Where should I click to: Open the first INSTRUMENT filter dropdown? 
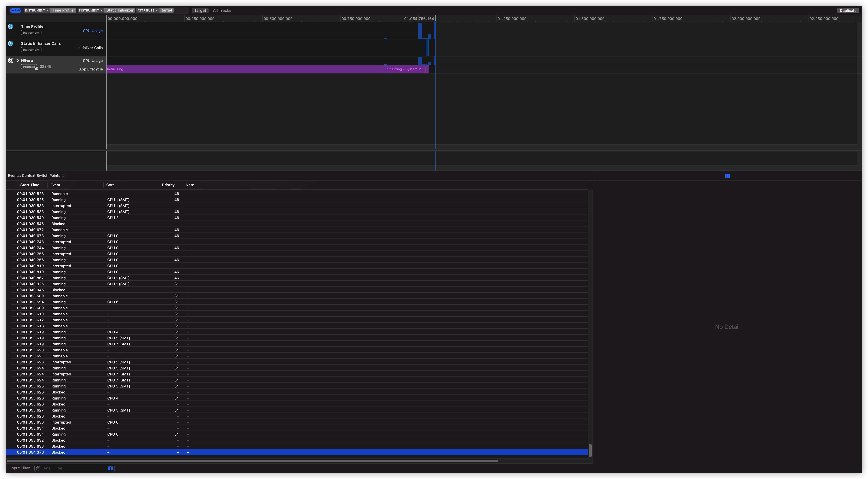pos(36,10)
